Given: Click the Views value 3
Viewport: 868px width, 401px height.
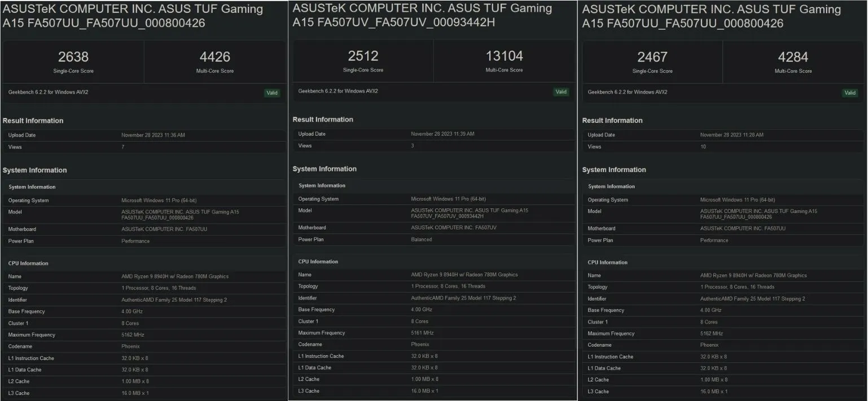Looking at the screenshot, I should [x=413, y=146].
